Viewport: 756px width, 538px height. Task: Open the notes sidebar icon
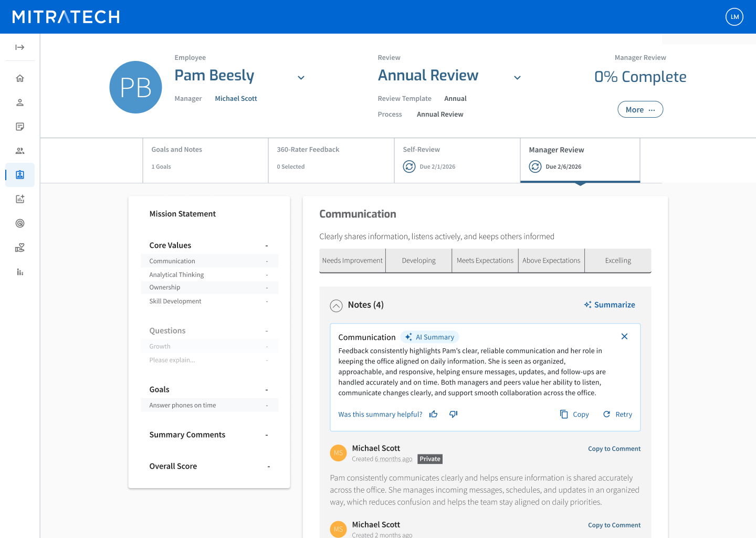tap(20, 127)
